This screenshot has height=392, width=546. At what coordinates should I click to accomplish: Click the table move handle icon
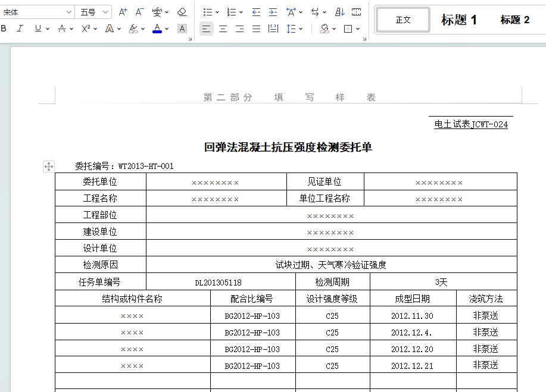coord(49,167)
